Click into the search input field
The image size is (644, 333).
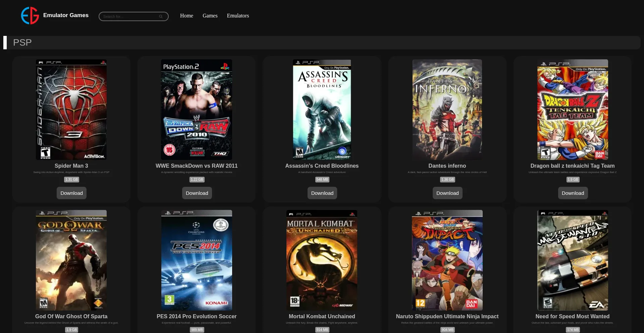(129, 16)
